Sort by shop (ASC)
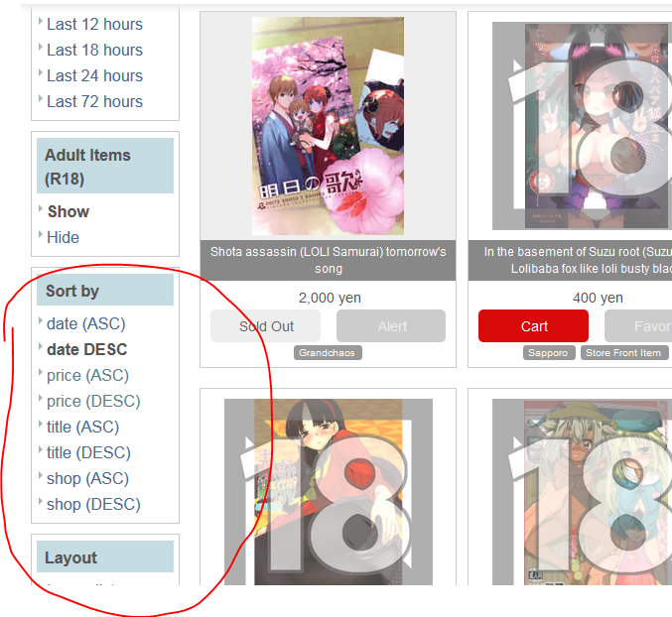This screenshot has width=672, height=617. click(x=87, y=478)
